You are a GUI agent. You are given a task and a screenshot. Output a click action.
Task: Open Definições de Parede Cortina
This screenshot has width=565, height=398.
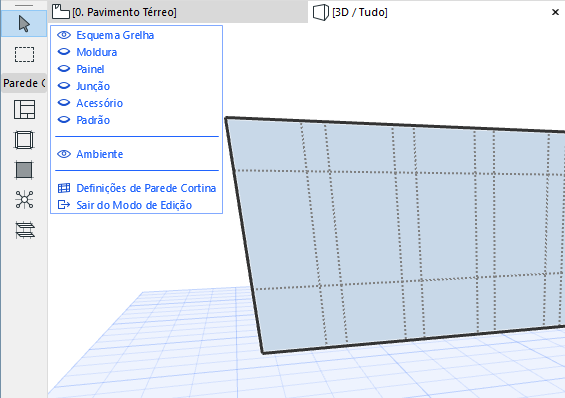coord(146,188)
